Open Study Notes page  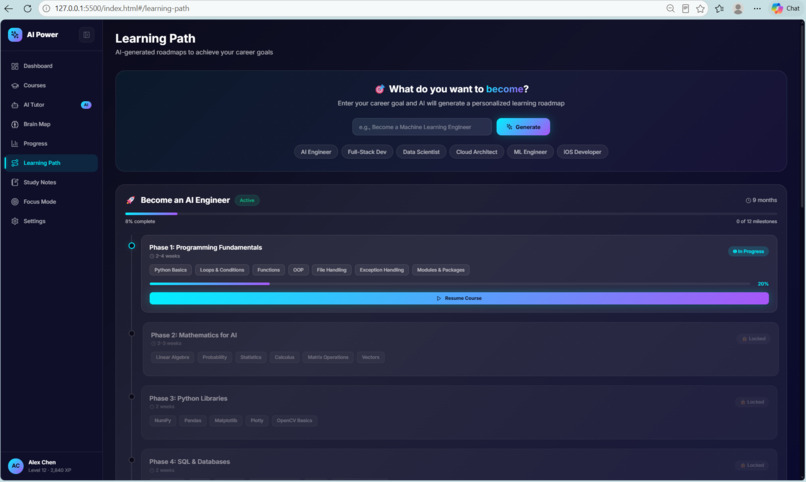pos(51,182)
